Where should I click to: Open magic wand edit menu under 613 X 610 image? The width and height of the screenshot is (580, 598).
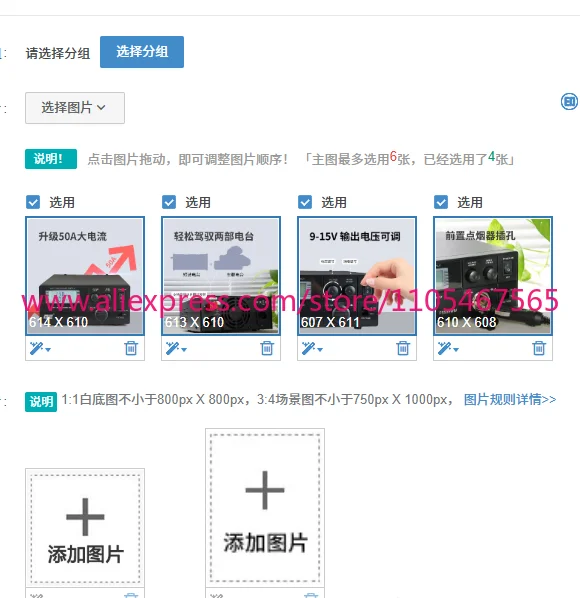click(x=176, y=348)
